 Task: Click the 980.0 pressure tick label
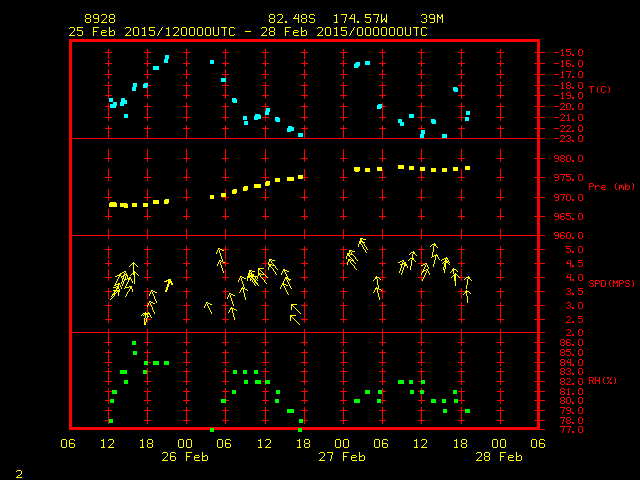tap(569, 158)
